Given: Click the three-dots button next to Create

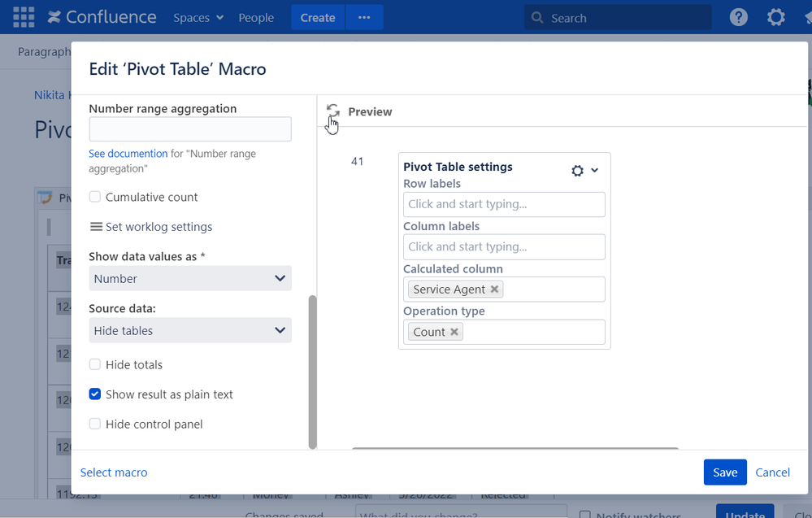Looking at the screenshot, I should [x=364, y=17].
